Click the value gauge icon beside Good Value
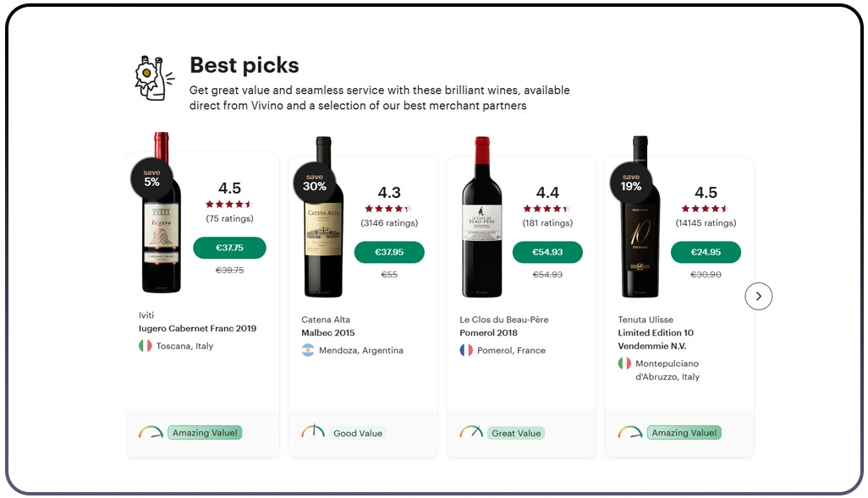This screenshot has height=498, width=868. (313, 432)
